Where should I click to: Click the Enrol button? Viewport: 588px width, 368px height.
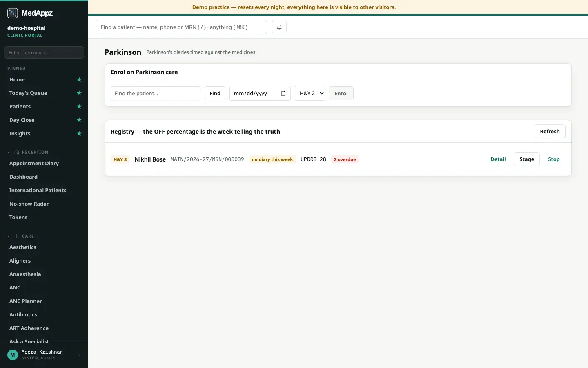tap(341, 93)
